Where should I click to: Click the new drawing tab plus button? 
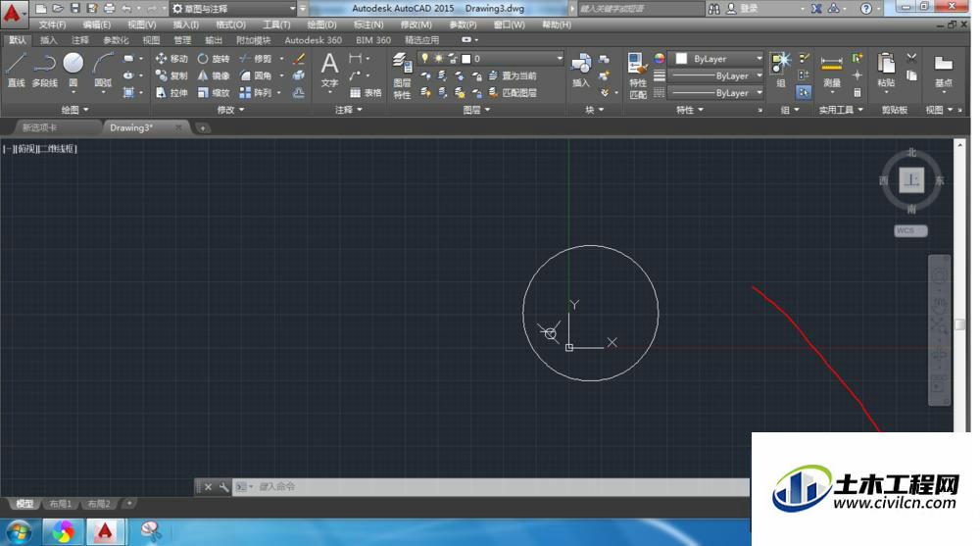[x=203, y=128]
